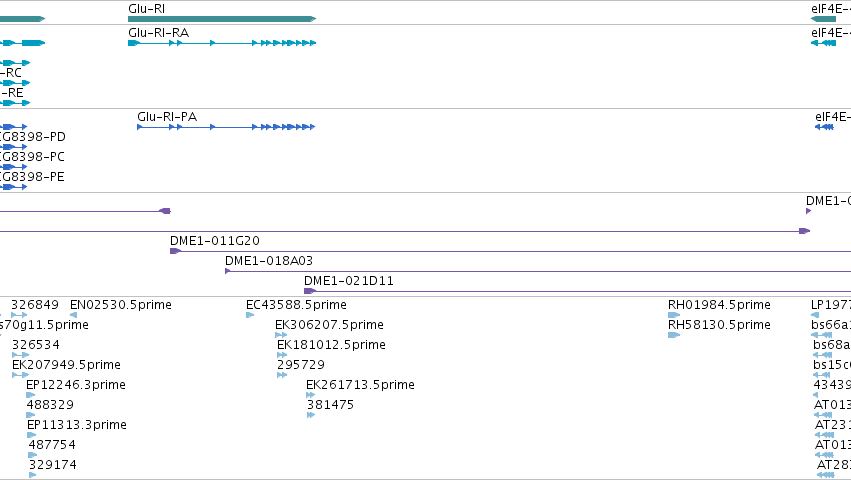
Task: Click the EK261713.5prime EST label
Action: pos(360,385)
